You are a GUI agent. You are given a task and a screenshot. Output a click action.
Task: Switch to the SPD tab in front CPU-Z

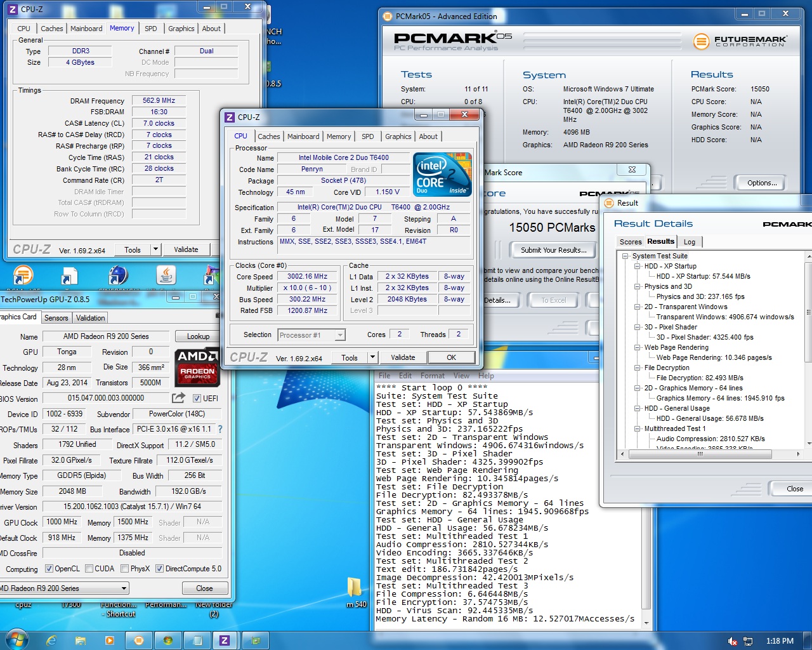click(368, 136)
